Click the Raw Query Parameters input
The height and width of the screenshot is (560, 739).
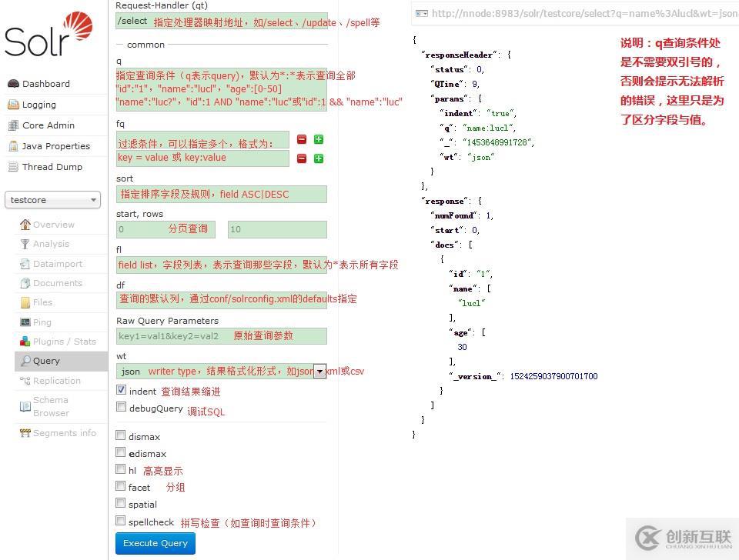[222, 336]
